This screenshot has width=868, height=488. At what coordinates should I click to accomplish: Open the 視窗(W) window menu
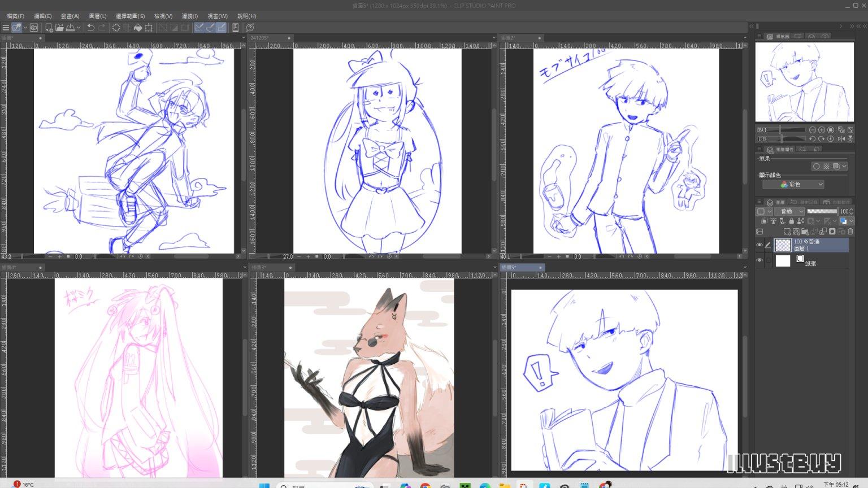[x=218, y=16]
